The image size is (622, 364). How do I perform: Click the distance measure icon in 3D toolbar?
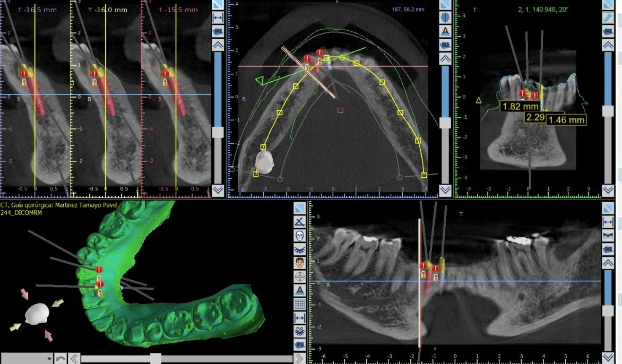tap(299, 318)
